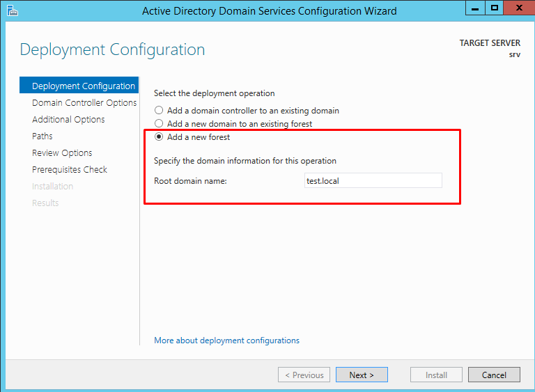535x392 pixels.
Task: Click the TARGET SERVER label
Action: click(490, 43)
